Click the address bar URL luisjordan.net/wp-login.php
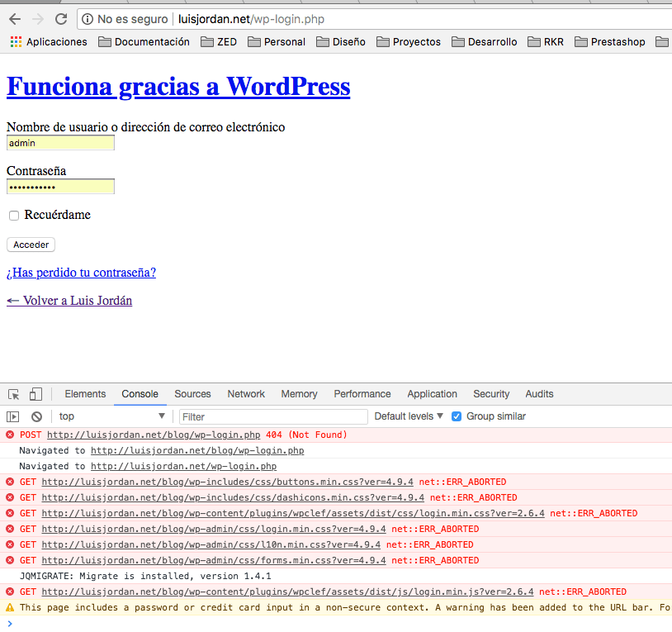Viewport: 672px width, 632px height. click(x=251, y=19)
